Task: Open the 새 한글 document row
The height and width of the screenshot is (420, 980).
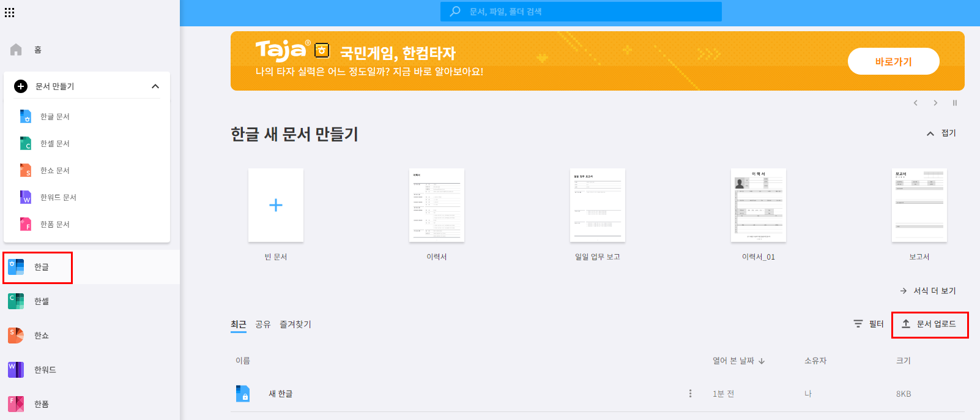Action: [x=598, y=394]
